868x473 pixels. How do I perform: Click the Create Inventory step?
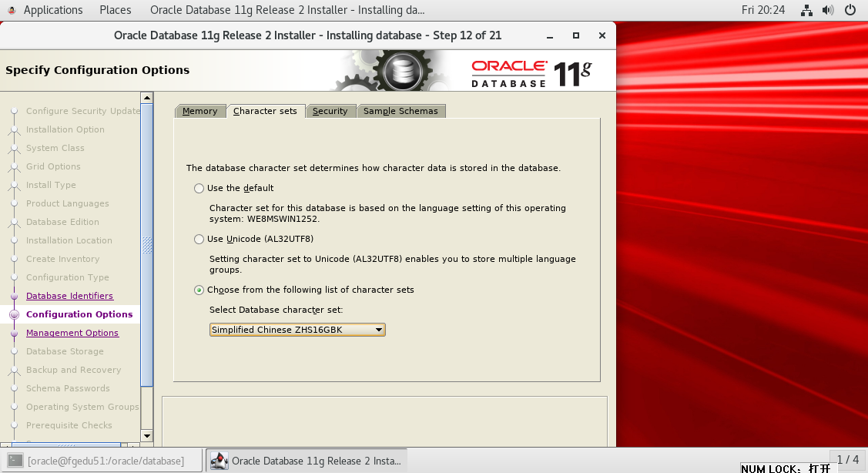[62, 259]
